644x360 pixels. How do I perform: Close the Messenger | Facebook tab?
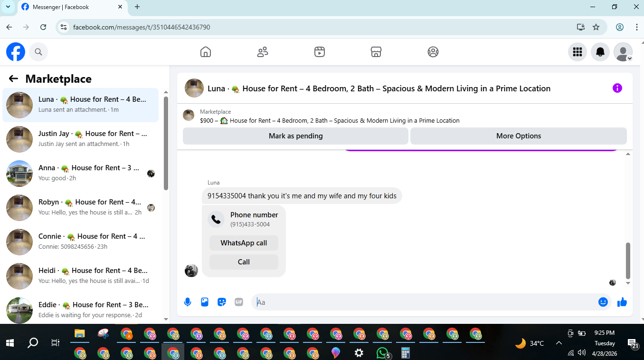click(120, 7)
